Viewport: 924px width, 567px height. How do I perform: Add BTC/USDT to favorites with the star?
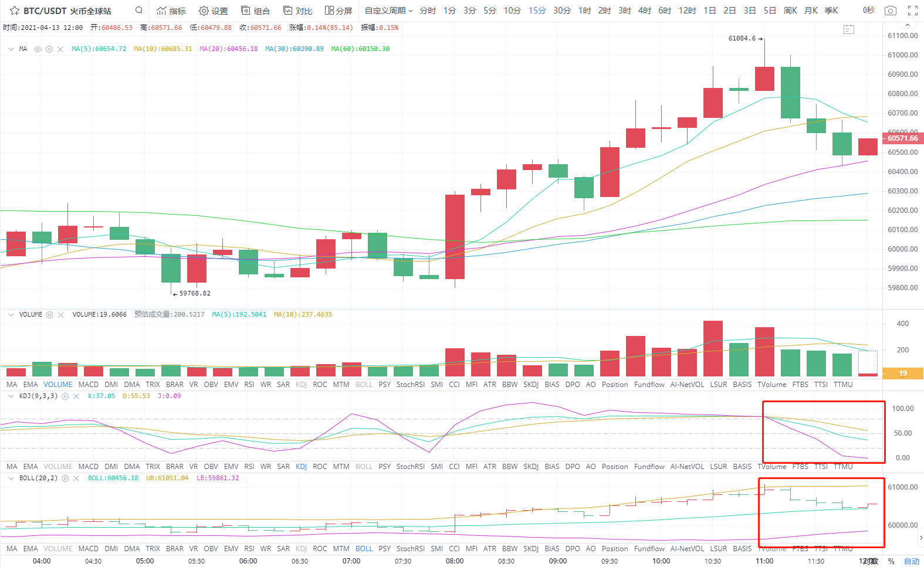[15, 11]
